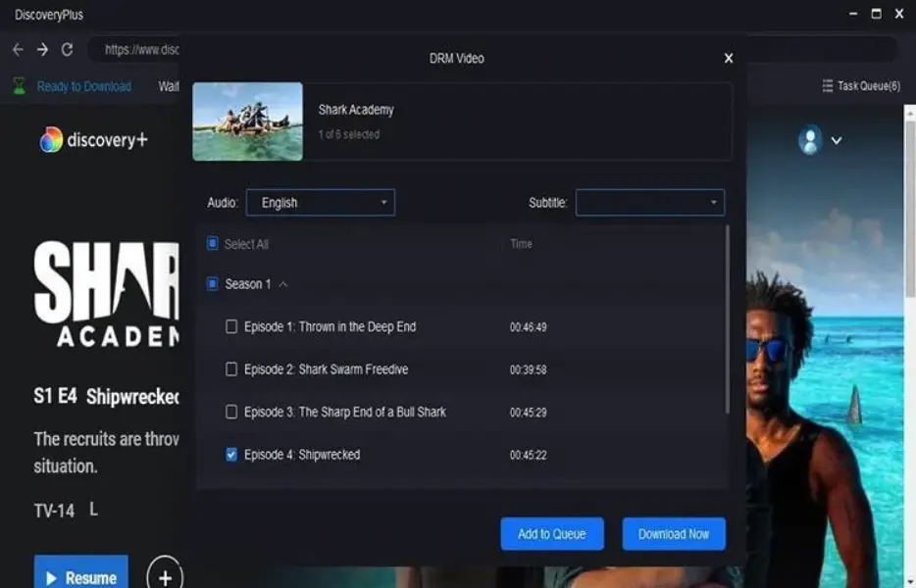The width and height of the screenshot is (916, 588).
Task: Click the Resume play button
Action: pyautogui.click(x=80, y=572)
